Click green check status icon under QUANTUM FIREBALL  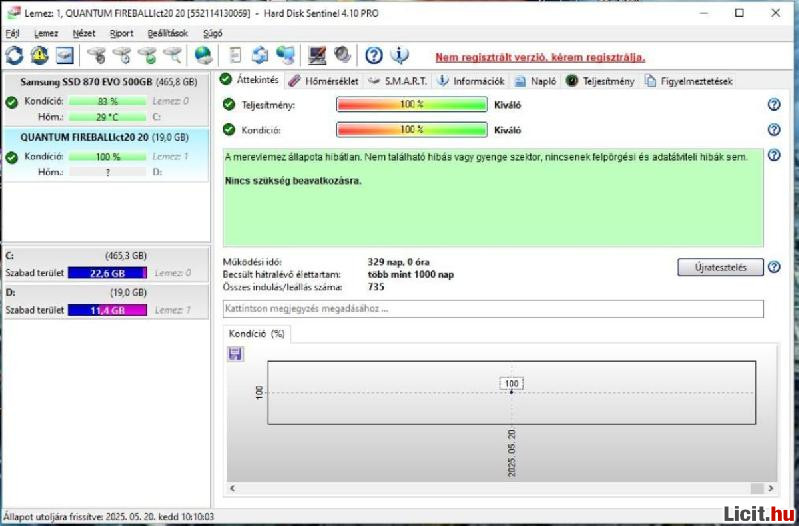click(x=12, y=157)
